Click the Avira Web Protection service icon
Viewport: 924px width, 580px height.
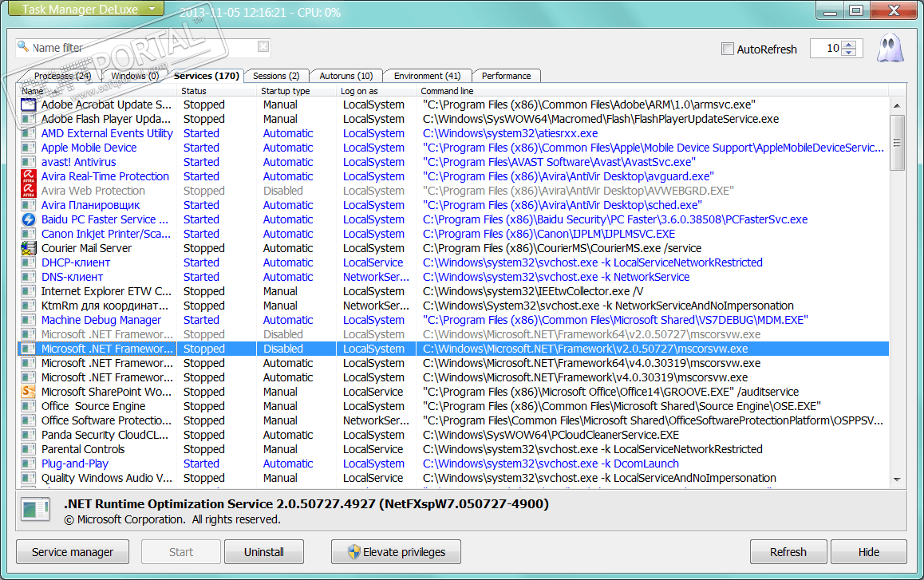coord(28,191)
